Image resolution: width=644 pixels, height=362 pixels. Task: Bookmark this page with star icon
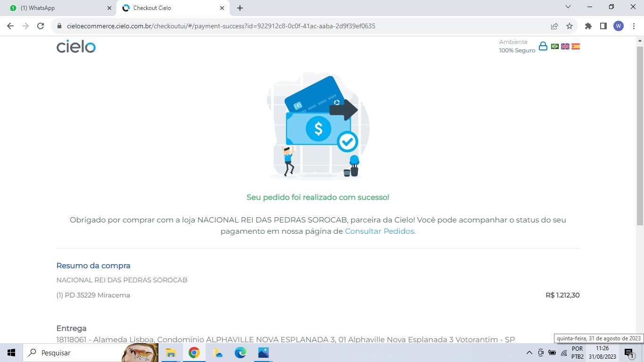click(570, 26)
